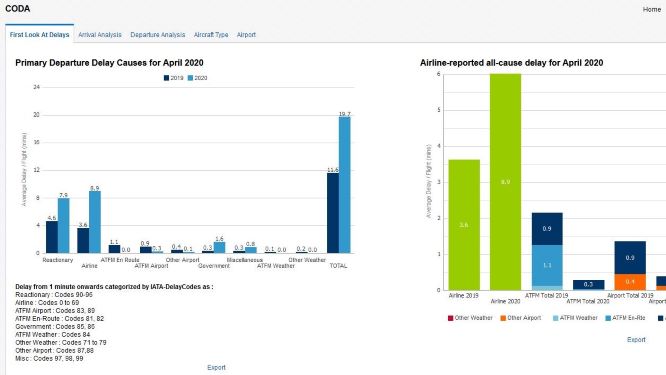Screen dimensions: 666x375
Task: Click the 2020 legend swatch
Action: tap(190, 78)
